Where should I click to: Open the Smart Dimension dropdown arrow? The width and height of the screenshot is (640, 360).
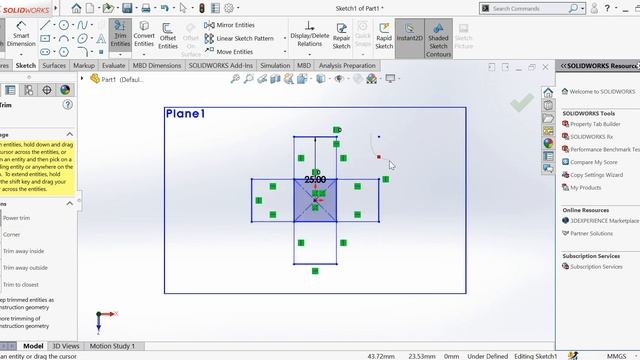(21, 54)
